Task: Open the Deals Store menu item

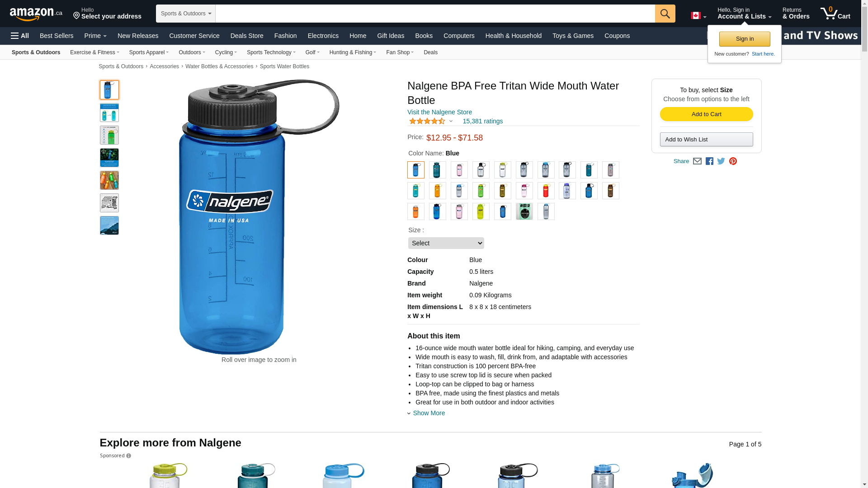Action: [x=247, y=36]
